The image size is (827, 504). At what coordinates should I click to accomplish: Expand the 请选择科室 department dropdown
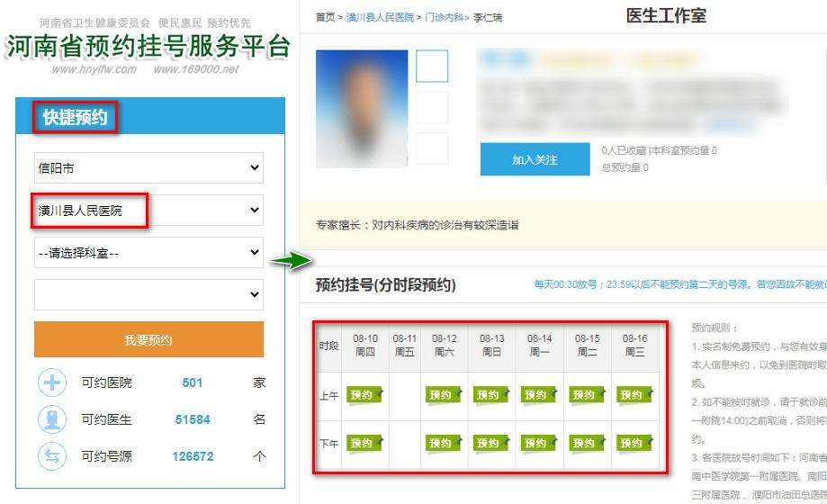pos(148,253)
